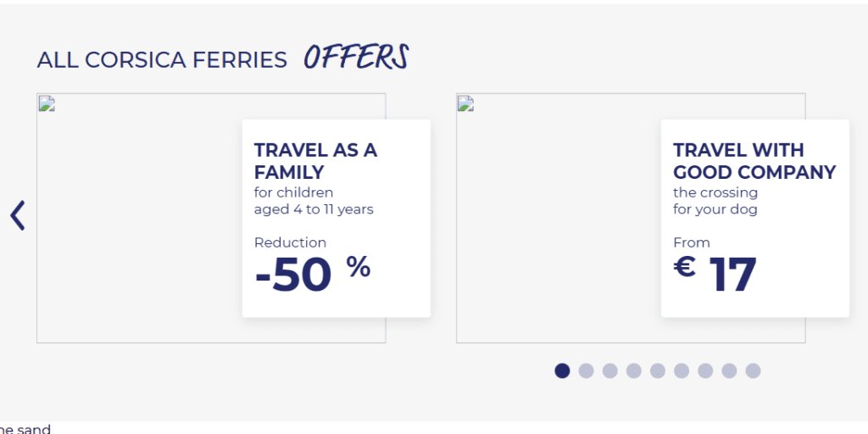
Task: Click broken image icon in dog offer
Action: [x=465, y=104]
